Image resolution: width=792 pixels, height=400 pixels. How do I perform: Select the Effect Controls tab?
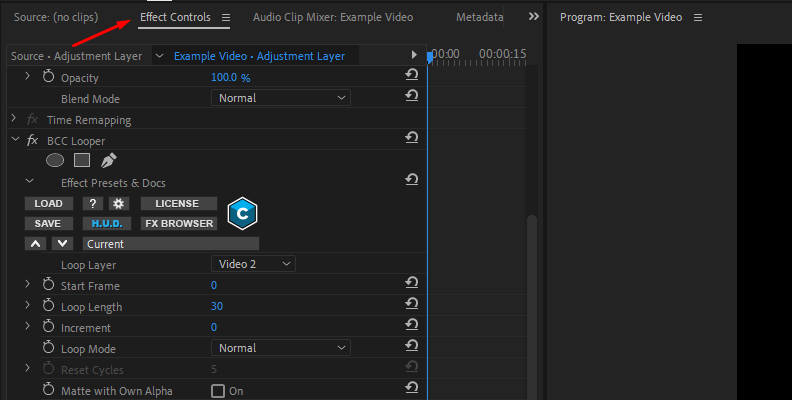tap(175, 18)
